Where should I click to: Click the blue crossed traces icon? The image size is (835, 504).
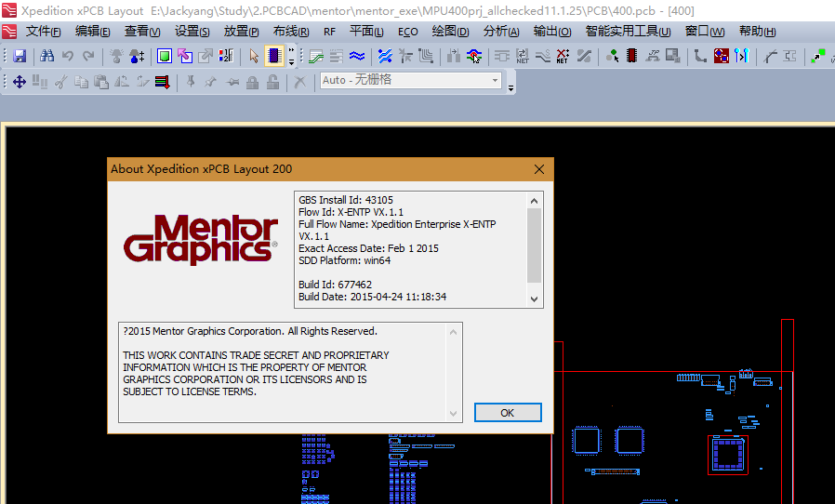point(385,56)
